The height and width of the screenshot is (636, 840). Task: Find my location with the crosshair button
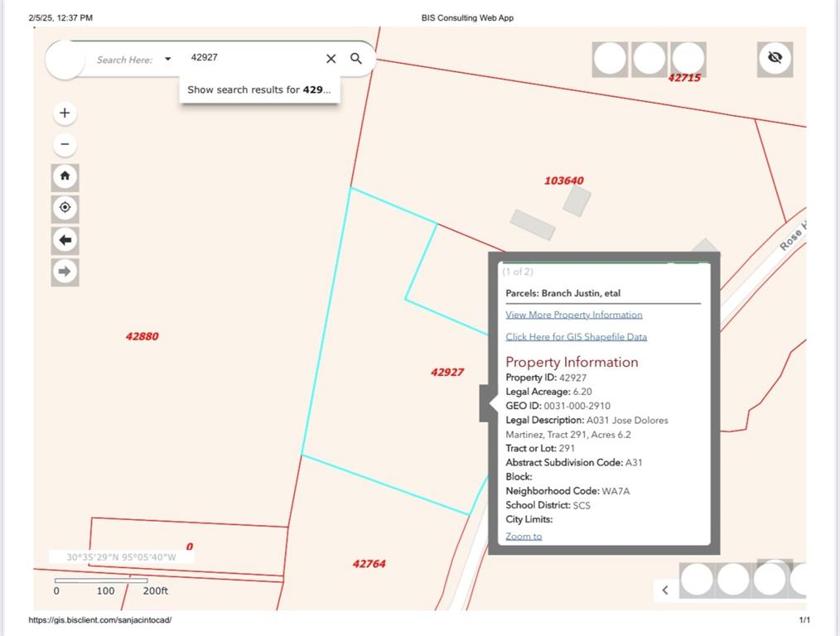(x=65, y=208)
